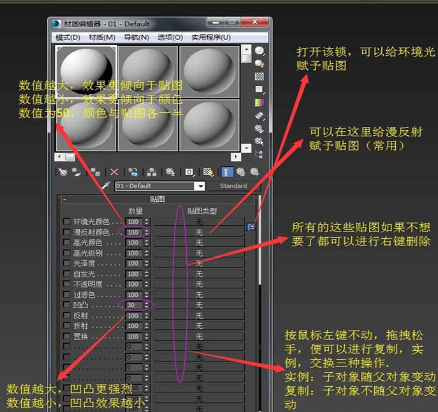
Task: Open the 模式(D) menu
Action: pyautogui.click(x=68, y=37)
